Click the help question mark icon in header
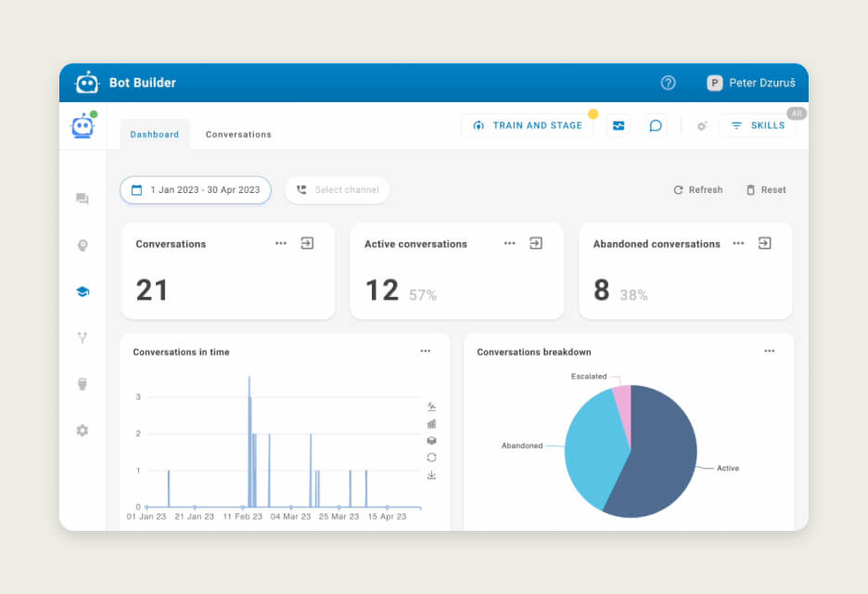 668,83
